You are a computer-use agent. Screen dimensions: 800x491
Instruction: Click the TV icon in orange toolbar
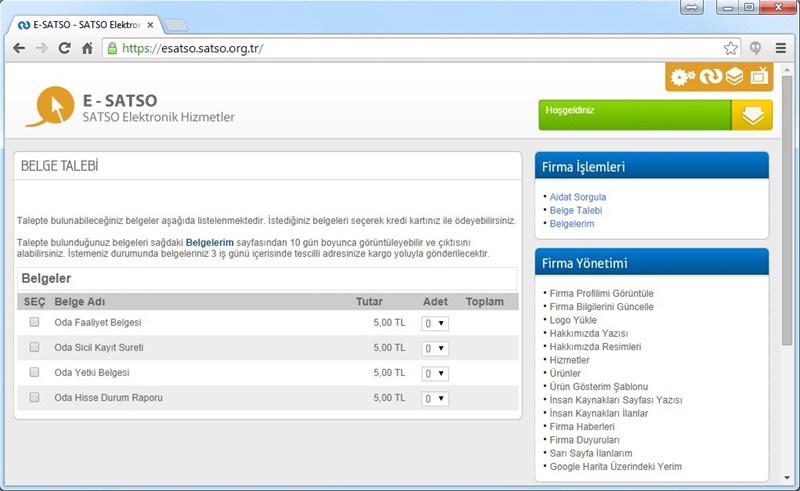point(759,77)
